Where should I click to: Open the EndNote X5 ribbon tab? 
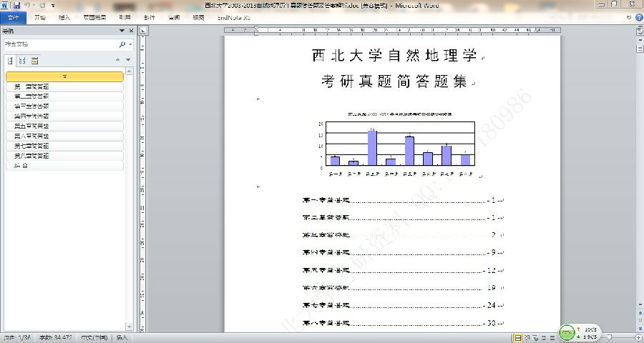pyautogui.click(x=234, y=18)
